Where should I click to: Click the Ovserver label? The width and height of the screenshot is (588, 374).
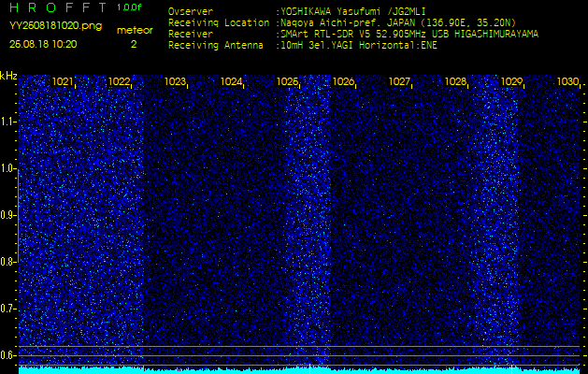(191, 11)
